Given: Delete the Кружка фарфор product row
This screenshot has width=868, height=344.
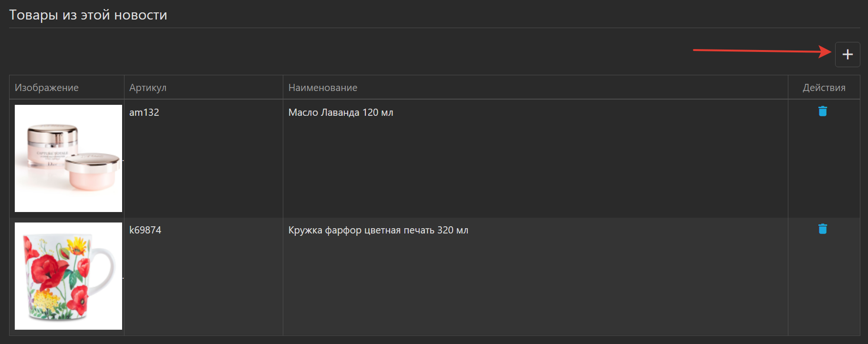Looking at the screenshot, I should pos(823,229).
